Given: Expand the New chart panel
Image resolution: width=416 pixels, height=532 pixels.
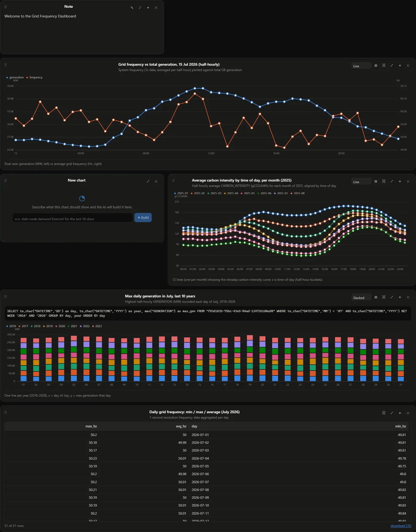Looking at the screenshot, I should [148, 181].
